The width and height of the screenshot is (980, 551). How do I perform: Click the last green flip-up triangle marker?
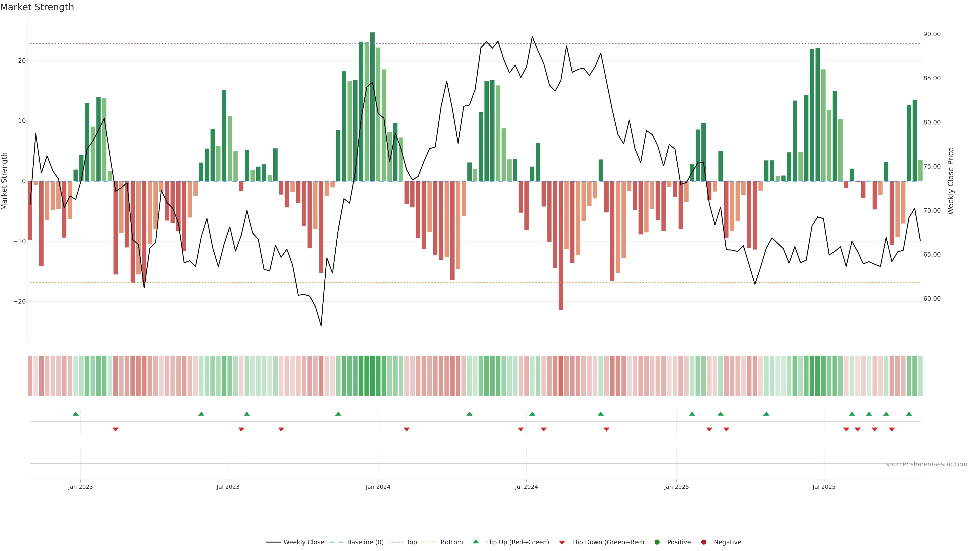(x=909, y=414)
